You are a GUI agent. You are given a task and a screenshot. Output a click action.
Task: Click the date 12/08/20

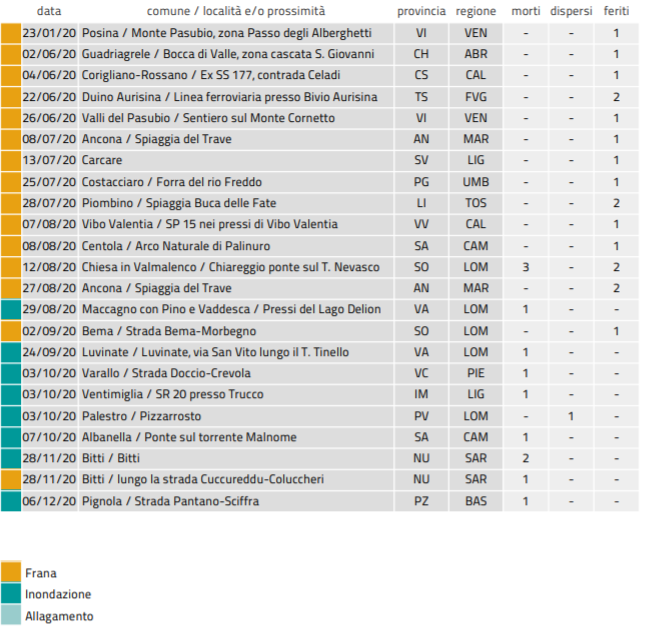pos(47,267)
